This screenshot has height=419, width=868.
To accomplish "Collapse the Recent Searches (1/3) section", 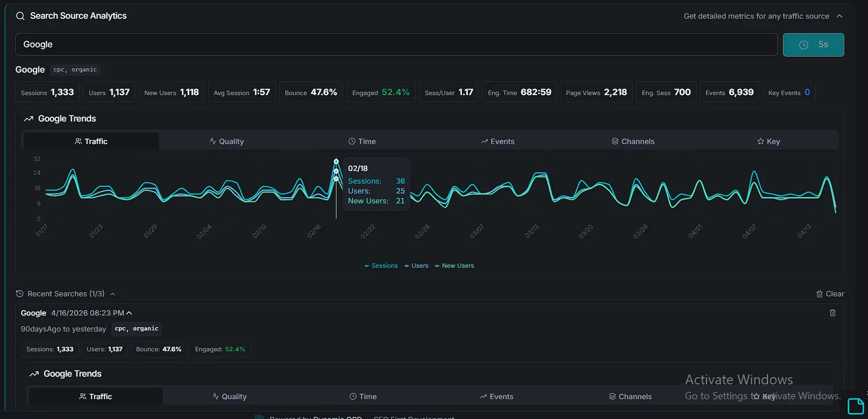I will click(x=113, y=294).
